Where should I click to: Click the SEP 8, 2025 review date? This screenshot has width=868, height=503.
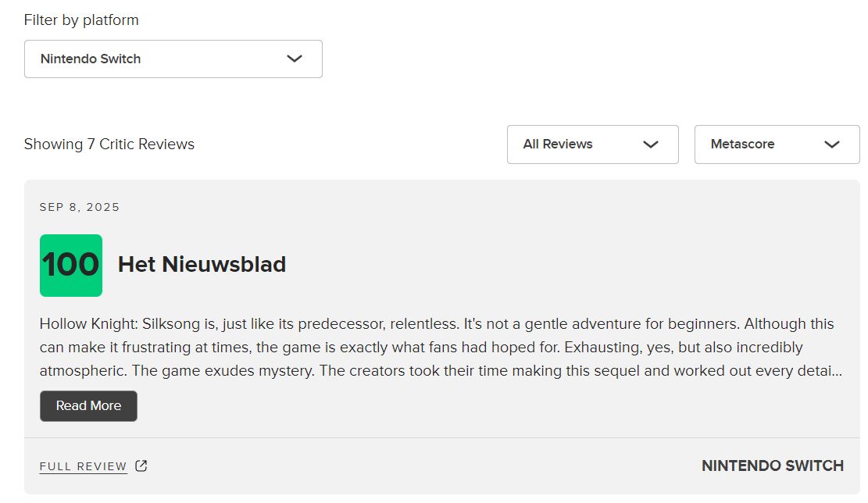pos(80,207)
